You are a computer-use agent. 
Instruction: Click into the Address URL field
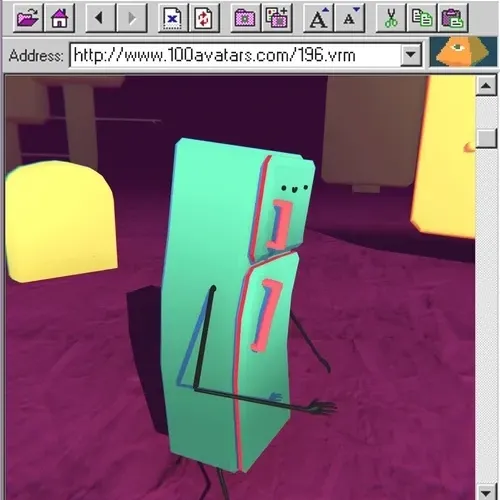235,55
